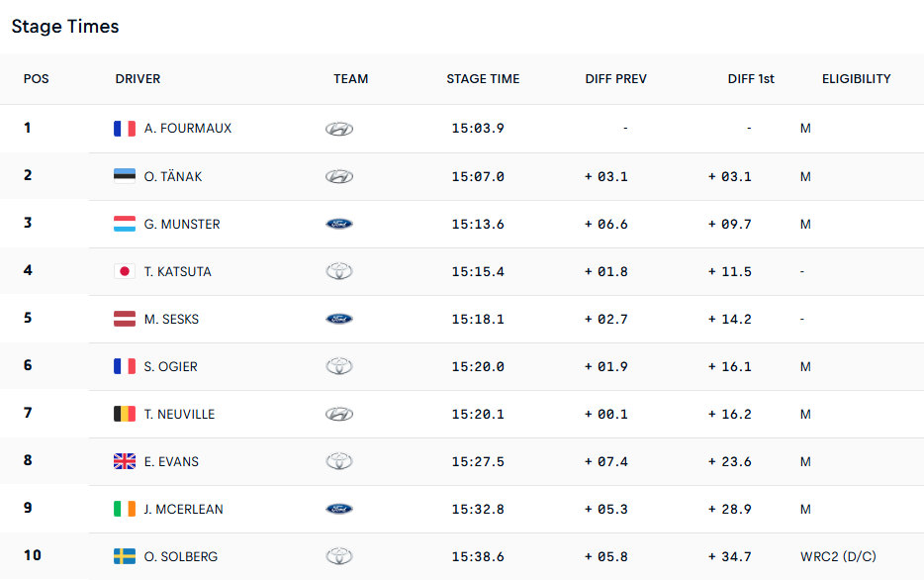
Task: Click the Latvian flag next to M. Sesks
Action: click(125, 319)
